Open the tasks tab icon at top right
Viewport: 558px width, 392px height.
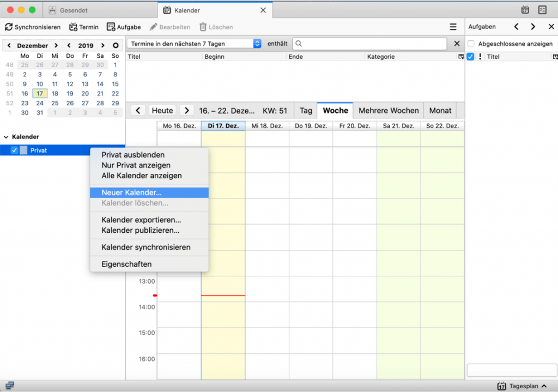pos(542,10)
